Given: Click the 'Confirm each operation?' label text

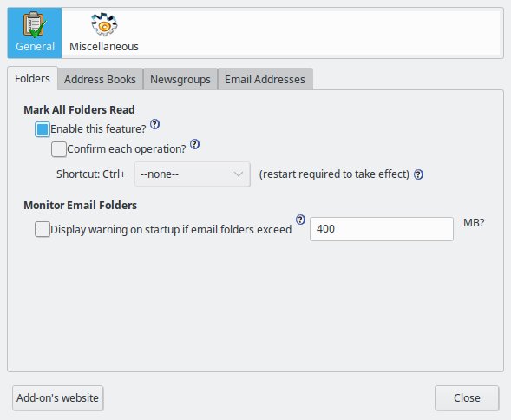Looking at the screenshot, I should pos(127,149).
